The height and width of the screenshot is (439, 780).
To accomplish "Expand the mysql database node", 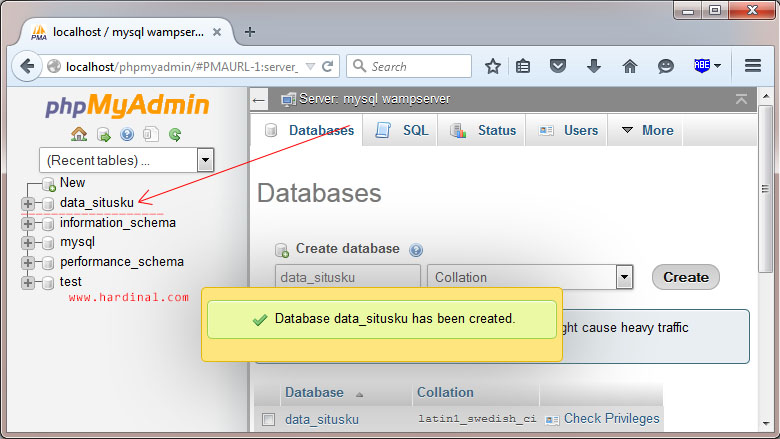I will pos(28,243).
